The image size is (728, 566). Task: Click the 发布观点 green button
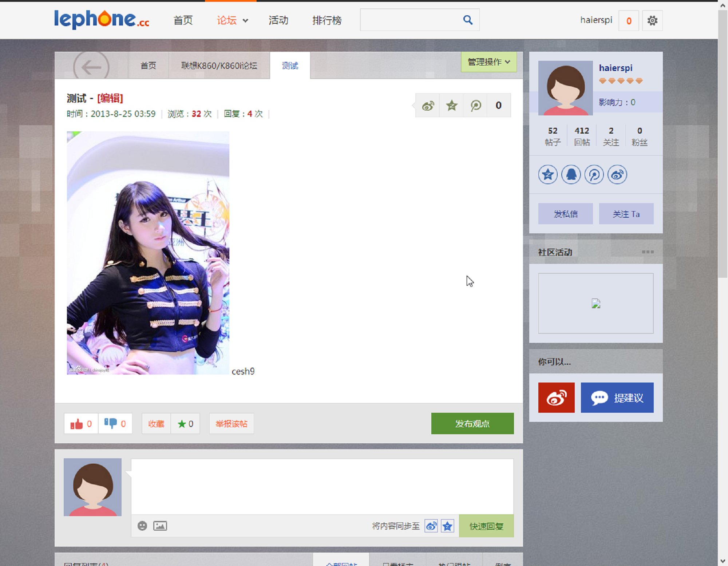tap(472, 423)
